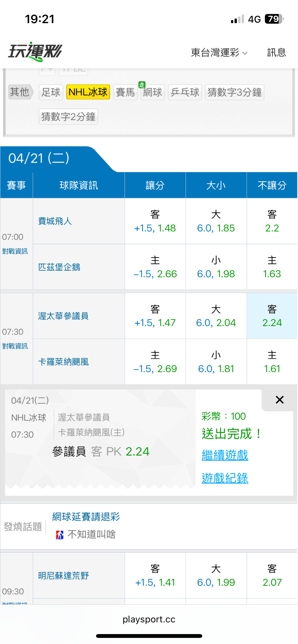Switch to the 足球 tab

(x=51, y=92)
